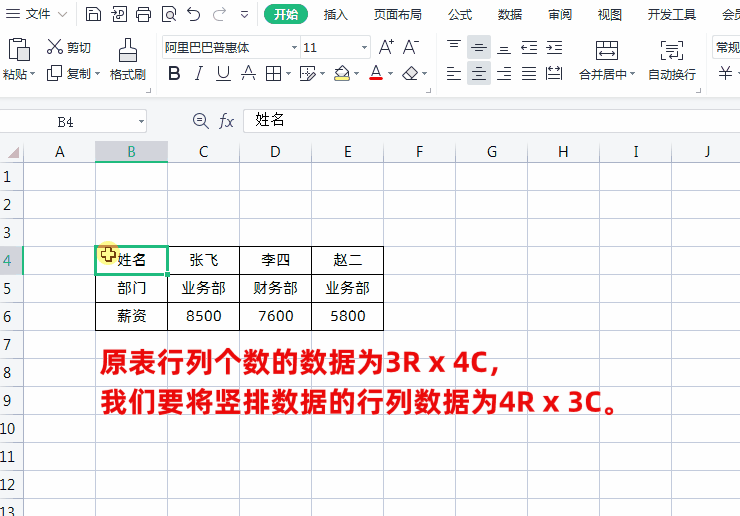Click the horizontal center align icon

click(479, 74)
